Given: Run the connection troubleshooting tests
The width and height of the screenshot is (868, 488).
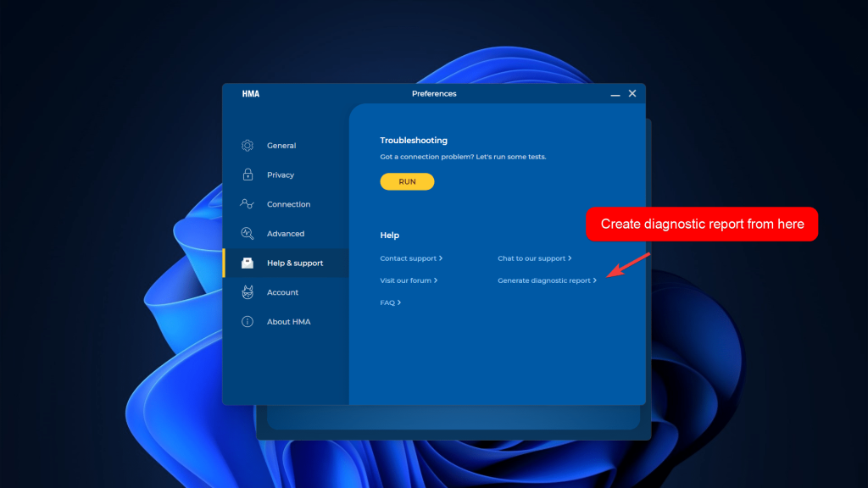Looking at the screenshot, I should 407,181.
